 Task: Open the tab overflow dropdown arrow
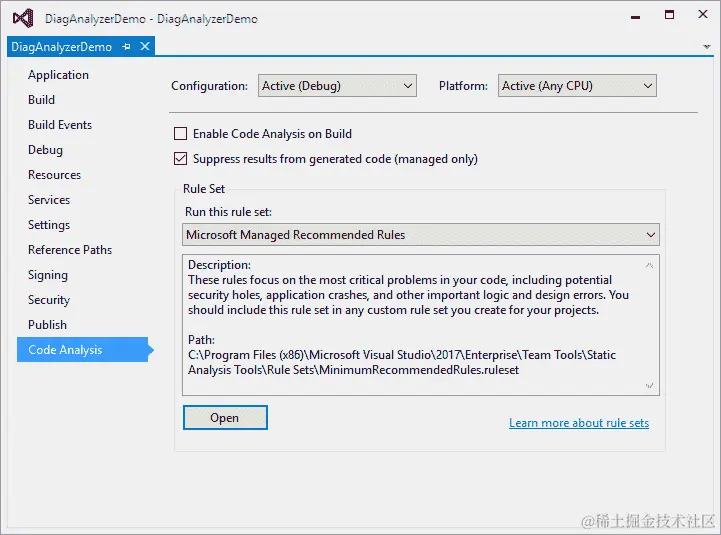tap(706, 46)
